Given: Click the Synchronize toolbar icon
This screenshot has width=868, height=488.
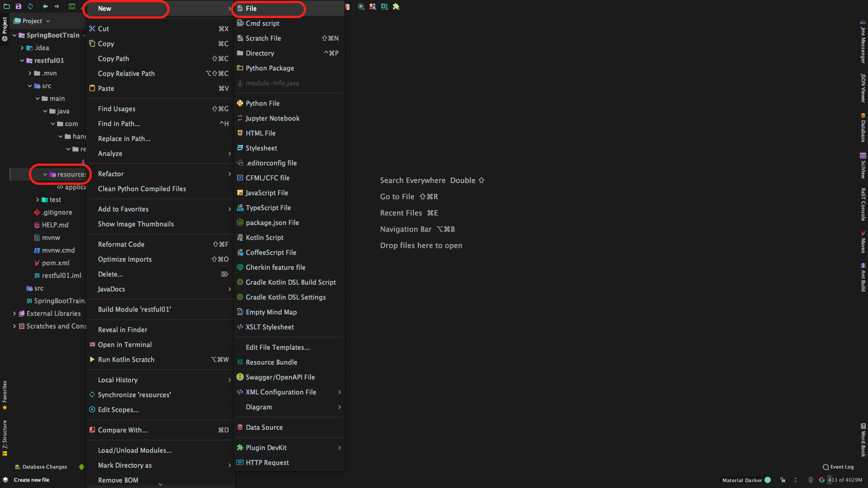Looking at the screenshot, I should click(30, 6).
